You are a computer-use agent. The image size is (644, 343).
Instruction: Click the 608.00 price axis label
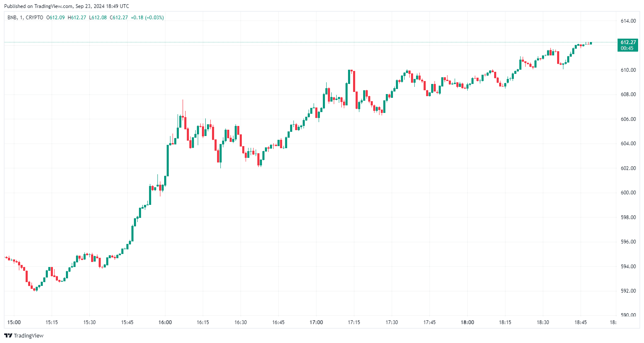pos(628,94)
